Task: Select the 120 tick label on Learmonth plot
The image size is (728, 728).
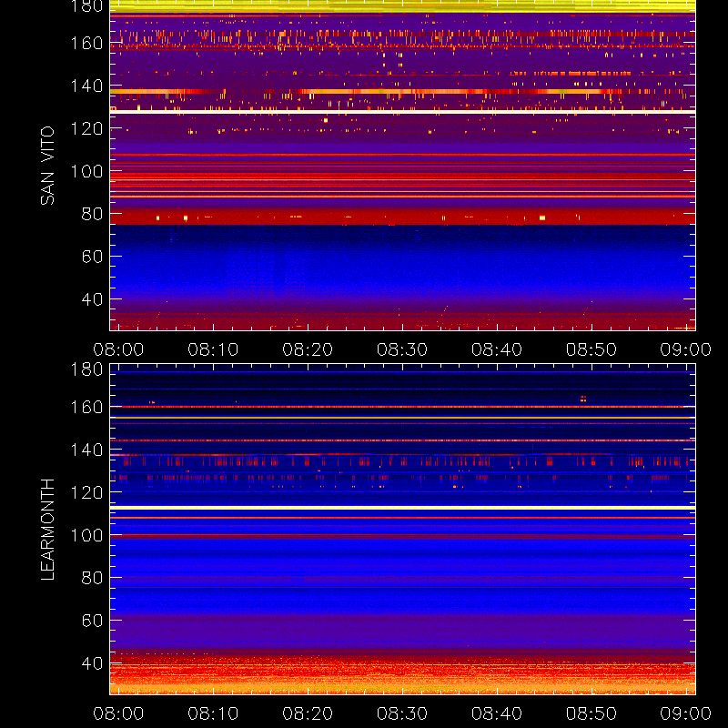Action: [x=86, y=492]
